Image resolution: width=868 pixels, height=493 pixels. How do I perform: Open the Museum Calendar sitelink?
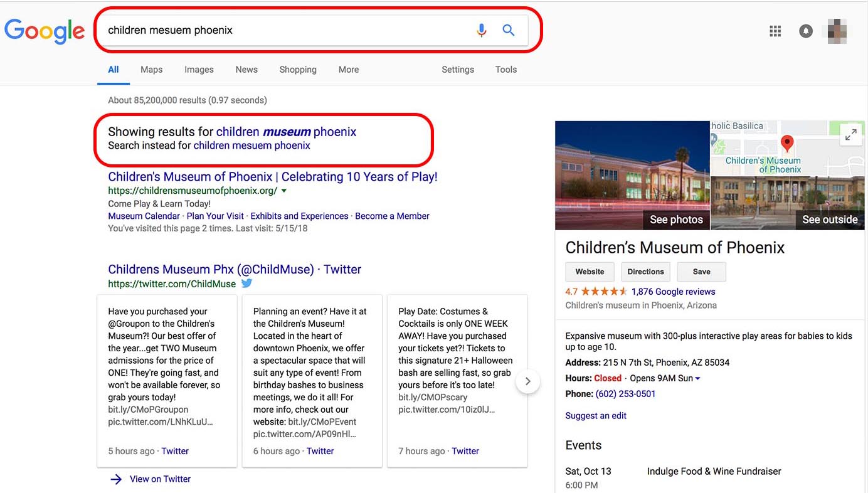(144, 216)
